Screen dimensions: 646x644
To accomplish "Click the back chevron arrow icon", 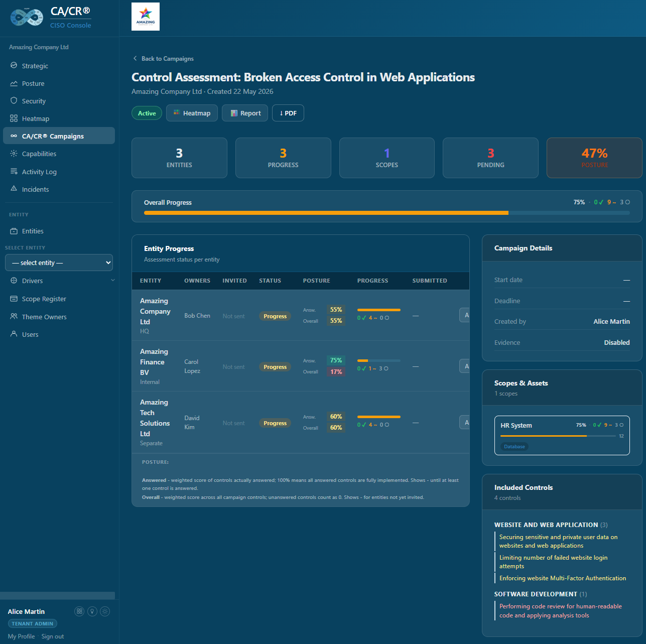I will [x=135, y=58].
